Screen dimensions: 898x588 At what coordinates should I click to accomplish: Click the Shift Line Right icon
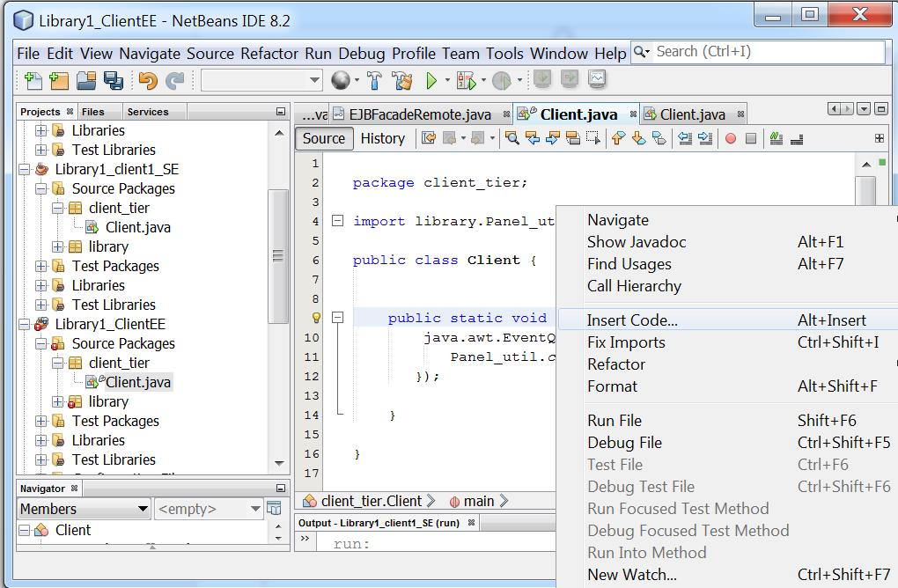705,138
